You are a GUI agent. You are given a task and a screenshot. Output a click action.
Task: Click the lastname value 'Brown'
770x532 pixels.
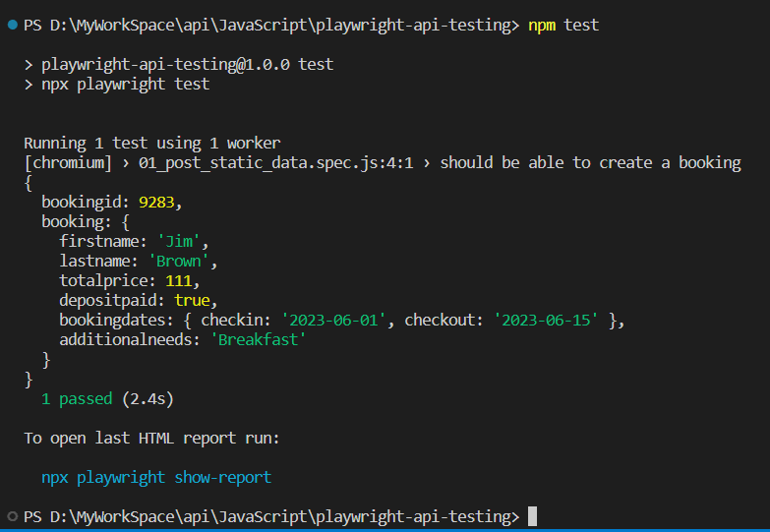(x=179, y=261)
